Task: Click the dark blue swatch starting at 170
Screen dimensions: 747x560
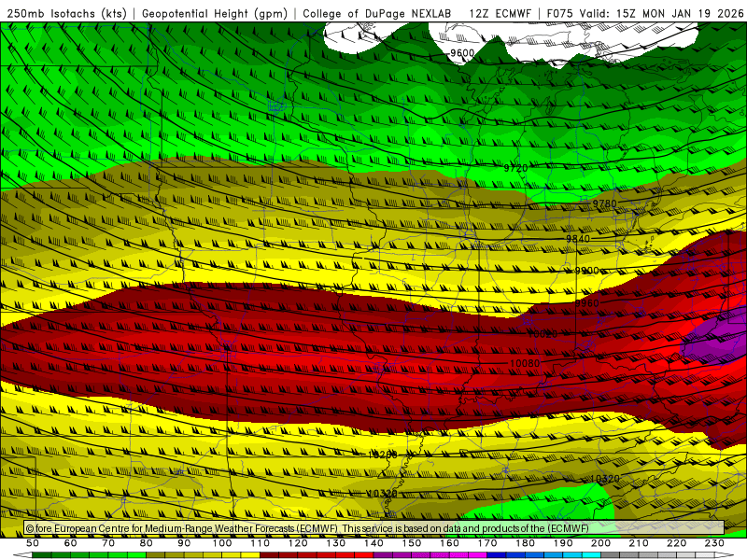Action: coord(497,555)
